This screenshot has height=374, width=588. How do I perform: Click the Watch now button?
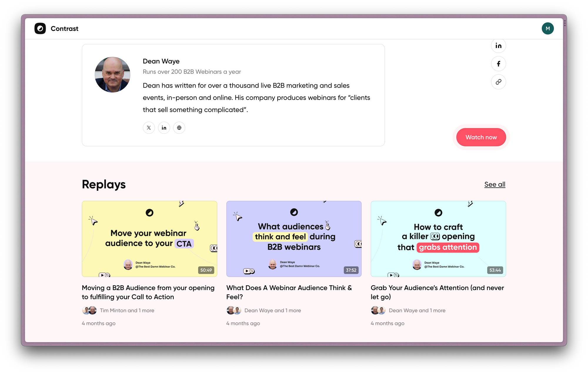[x=481, y=137]
